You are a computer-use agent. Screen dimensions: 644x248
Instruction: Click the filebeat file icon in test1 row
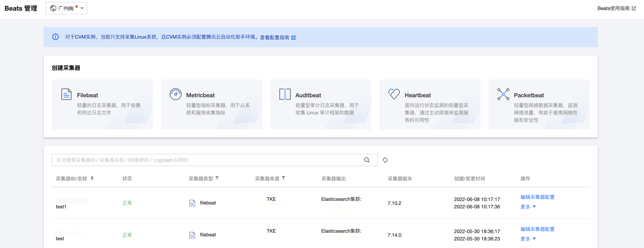tap(192, 203)
